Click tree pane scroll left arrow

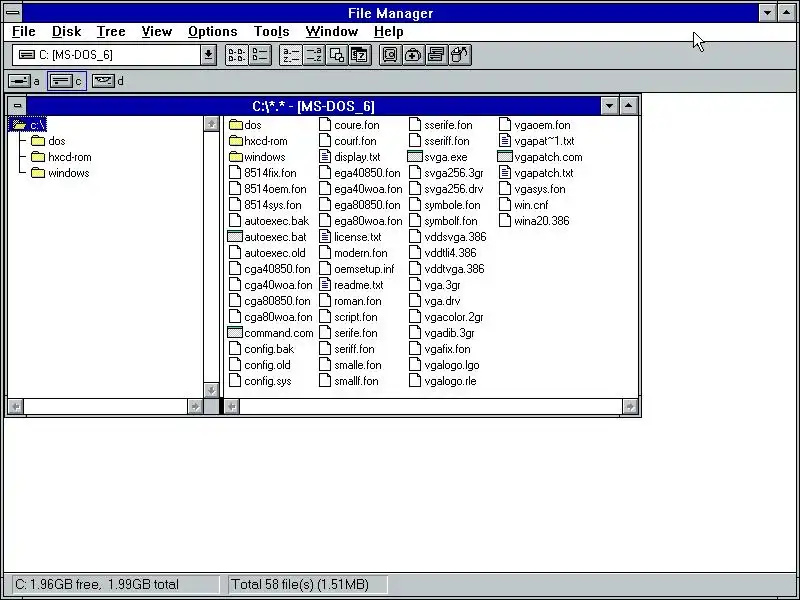[x=16, y=407]
